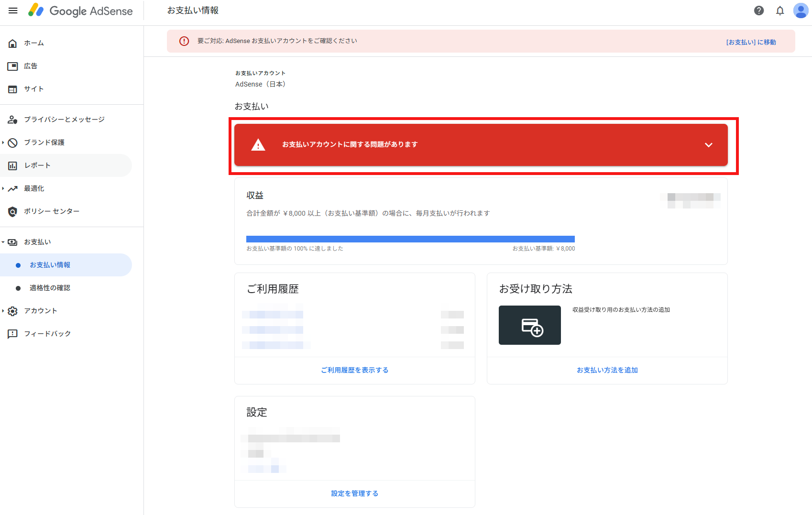Viewport: 812px width, 515px height.
Task: Click 収益受け取り用のお支払い方法の追加 text
Action: pyautogui.click(x=621, y=310)
